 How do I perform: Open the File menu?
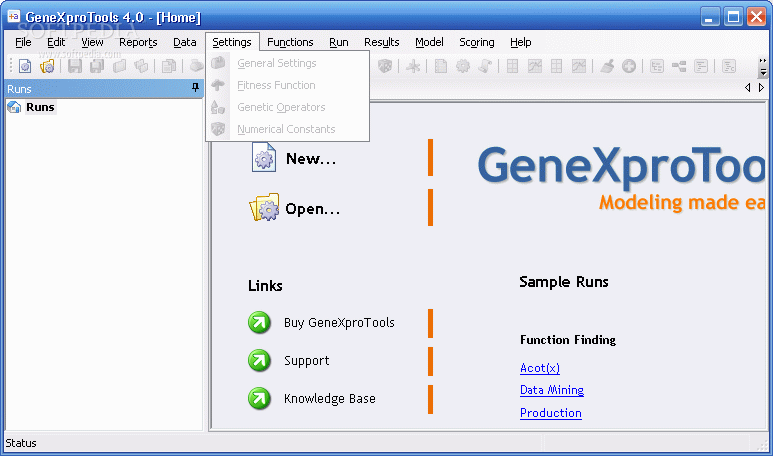23,42
